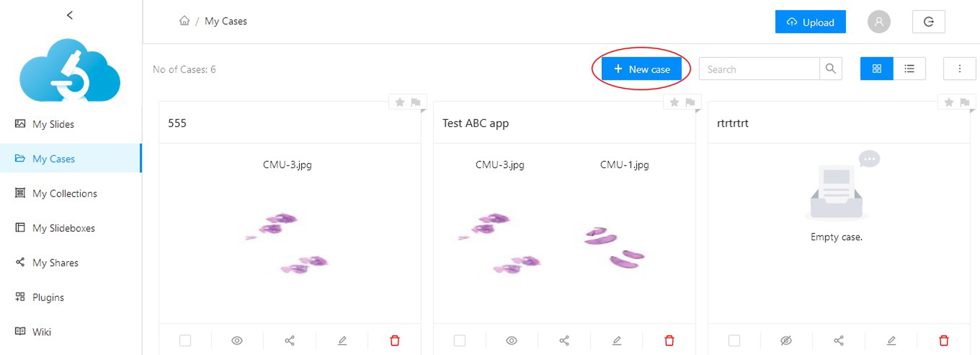Click the search magnifier icon
The image size is (980, 355).
pyautogui.click(x=830, y=69)
